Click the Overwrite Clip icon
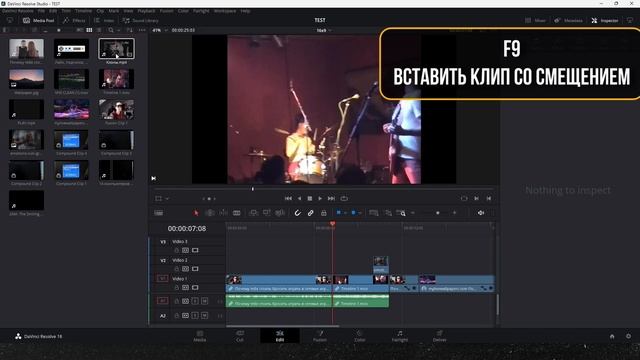 (267, 213)
